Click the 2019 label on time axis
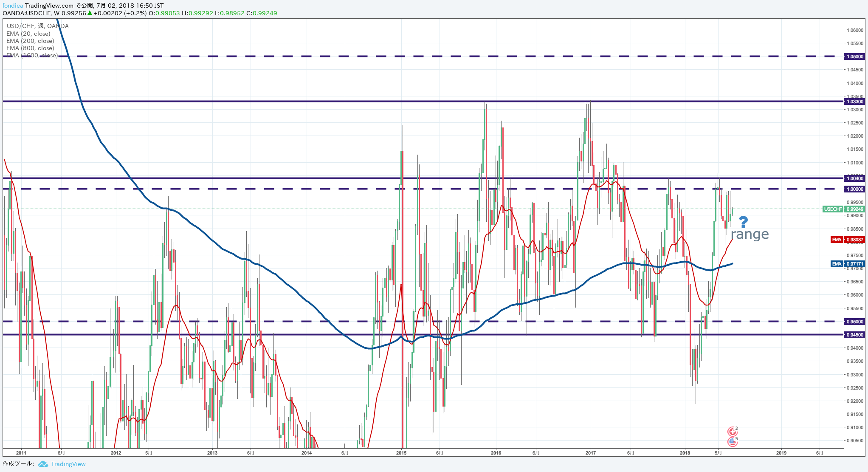The height and width of the screenshot is (472, 868). click(x=781, y=453)
